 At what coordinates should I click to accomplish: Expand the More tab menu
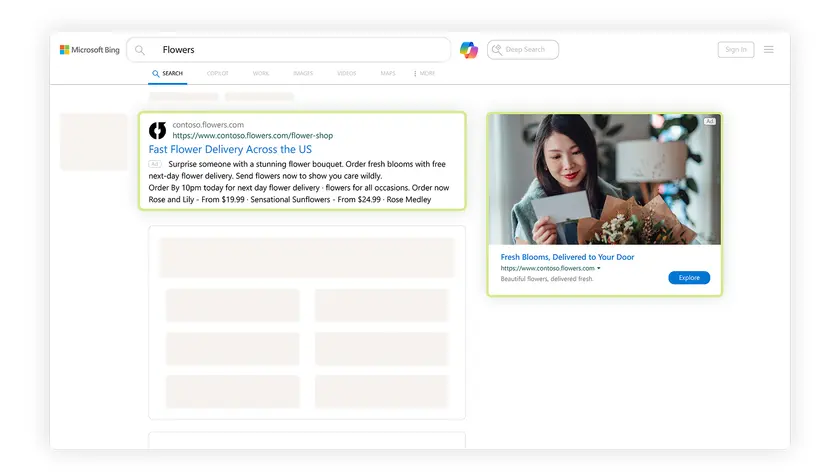pyautogui.click(x=424, y=73)
